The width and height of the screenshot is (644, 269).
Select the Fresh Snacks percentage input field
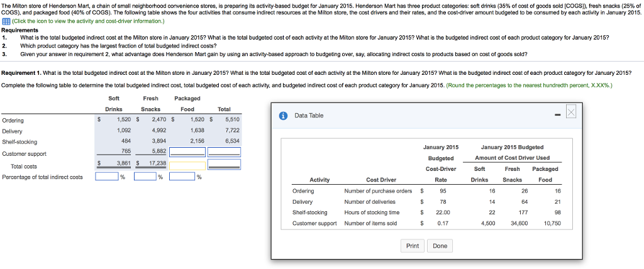click(x=145, y=177)
